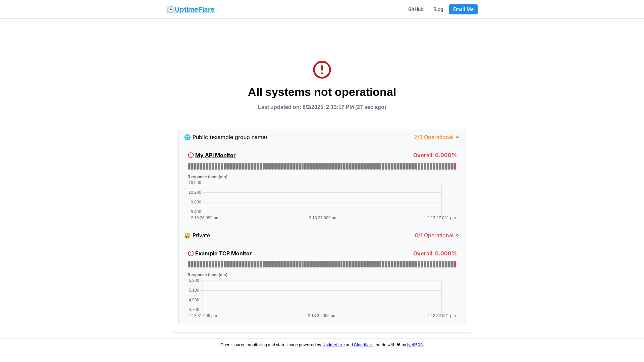Click Example TCP Monitor's Overall: 0.000% text
The width and height of the screenshot is (644, 362).
[x=435, y=253]
